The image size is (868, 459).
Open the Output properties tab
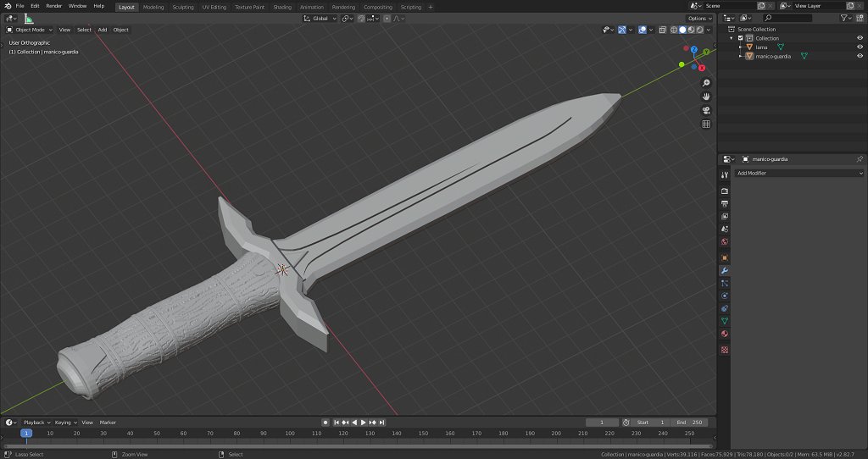click(725, 203)
